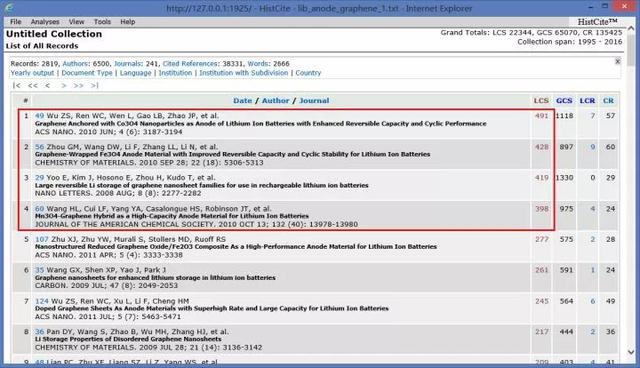Open Yearly output analysis
Image resolution: width=640 pixels, height=368 pixels.
[32, 73]
